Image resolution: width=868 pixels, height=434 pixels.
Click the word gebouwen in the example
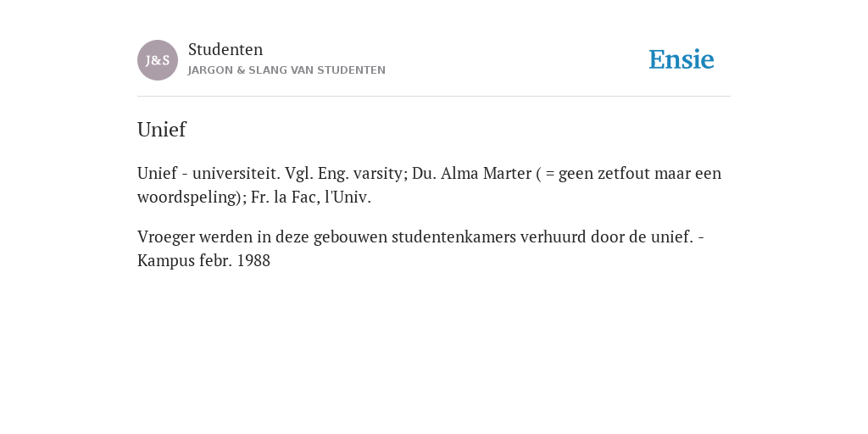[x=350, y=237]
